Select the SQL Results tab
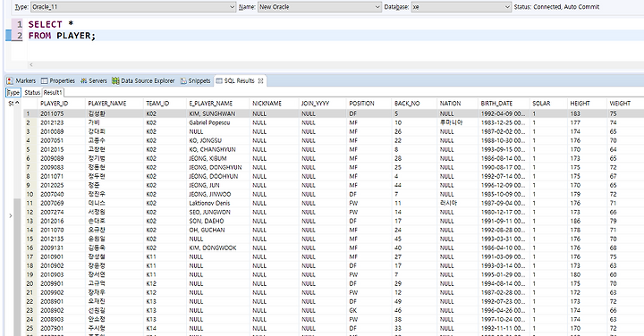Image resolution: width=644 pixels, height=336 pixels. (x=235, y=80)
